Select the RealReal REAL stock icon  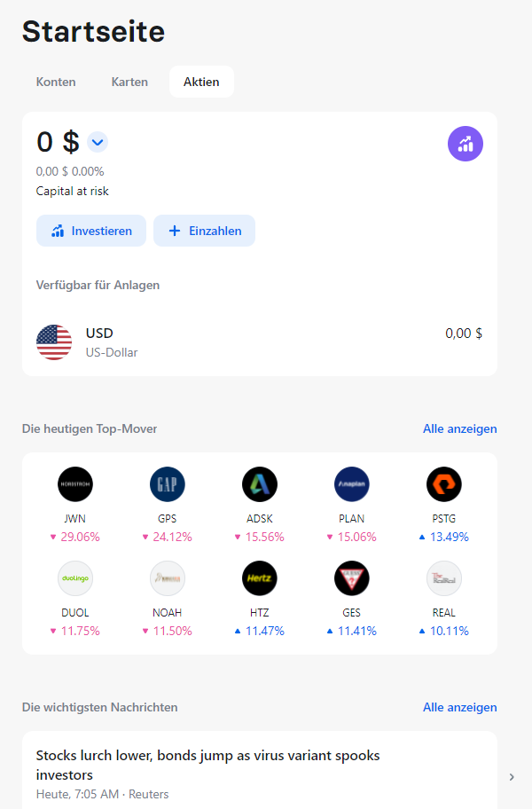(444, 577)
